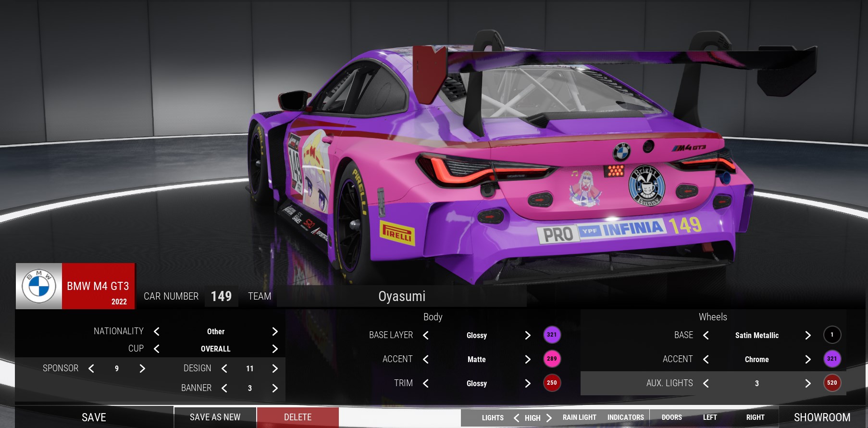868x428 pixels.
Task: Choose next wheels accent finish
Action: coord(808,359)
